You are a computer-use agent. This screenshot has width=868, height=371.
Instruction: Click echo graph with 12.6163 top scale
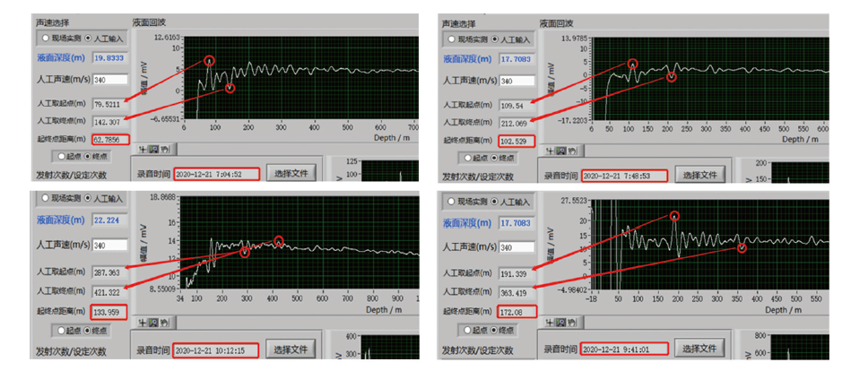(x=301, y=78)
